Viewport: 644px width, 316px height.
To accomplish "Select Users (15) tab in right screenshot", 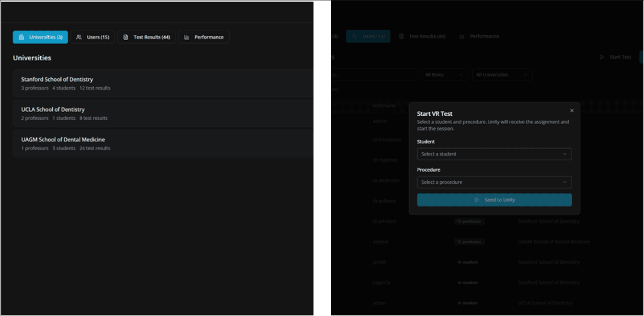I will pyautogui.click(x=368, y=36).
